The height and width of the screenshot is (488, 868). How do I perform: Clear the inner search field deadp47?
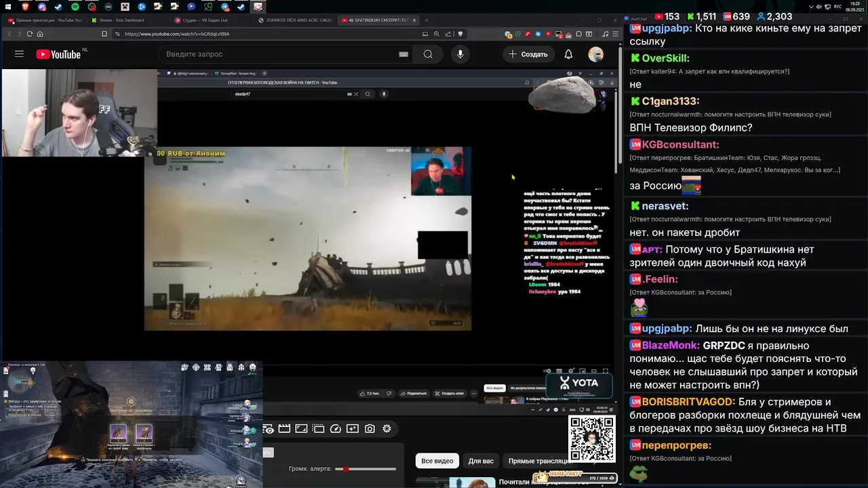coord(357,94)
